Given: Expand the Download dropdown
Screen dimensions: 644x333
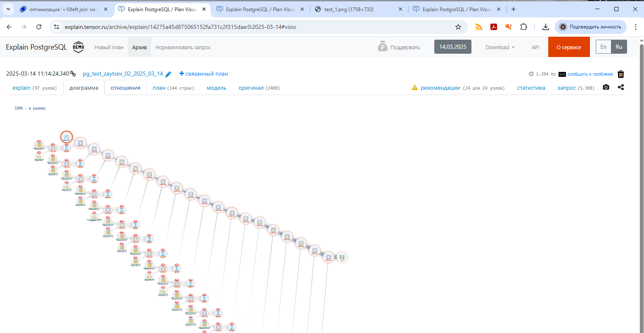Looking at the screenshot, I should [x=500, y=47].
